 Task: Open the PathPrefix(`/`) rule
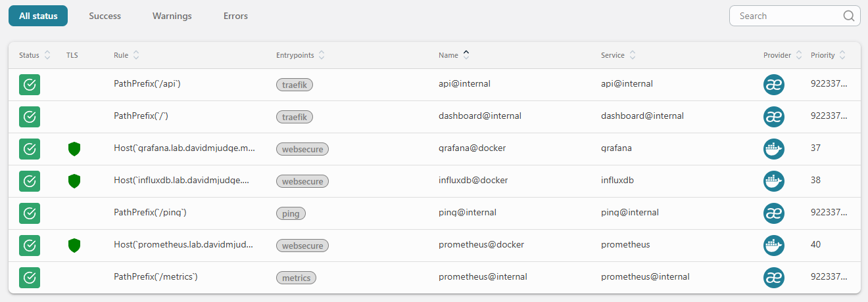click(141, 116)
